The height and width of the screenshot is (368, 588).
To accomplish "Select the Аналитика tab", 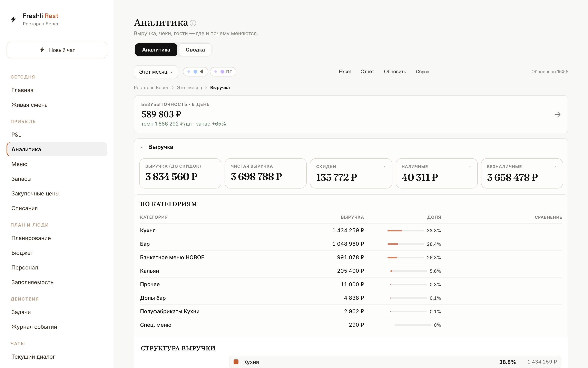I will tap(156, 50).
